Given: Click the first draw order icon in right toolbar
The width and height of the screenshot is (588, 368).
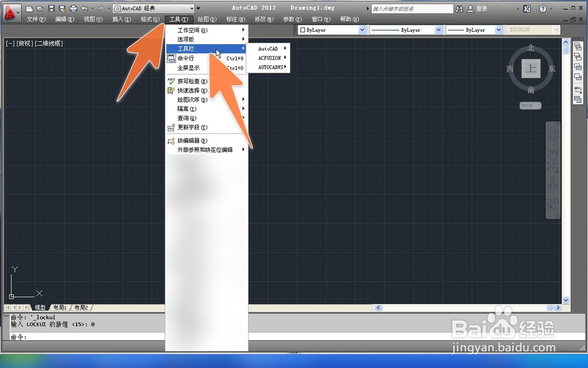Looking at the screenshot, I should [578, 47].
